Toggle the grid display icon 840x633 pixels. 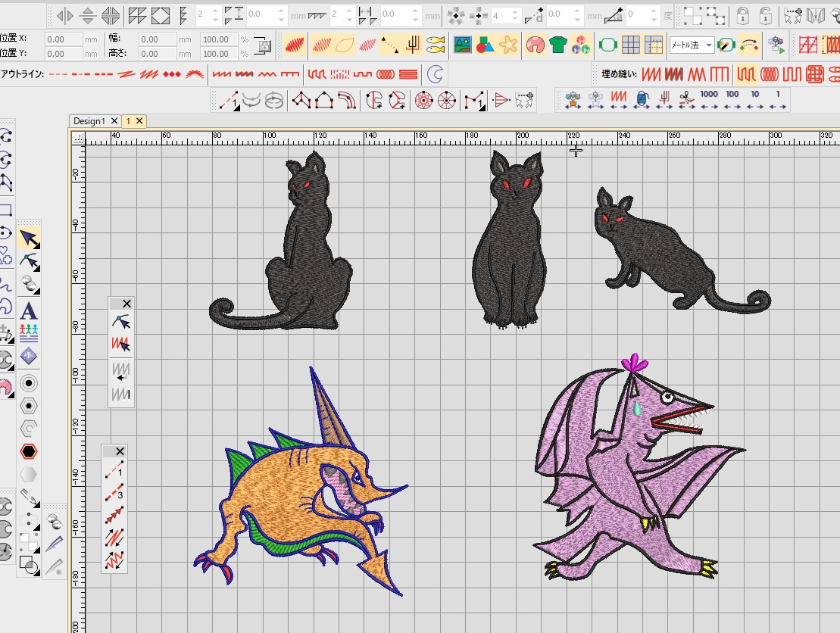coord(630,45)
